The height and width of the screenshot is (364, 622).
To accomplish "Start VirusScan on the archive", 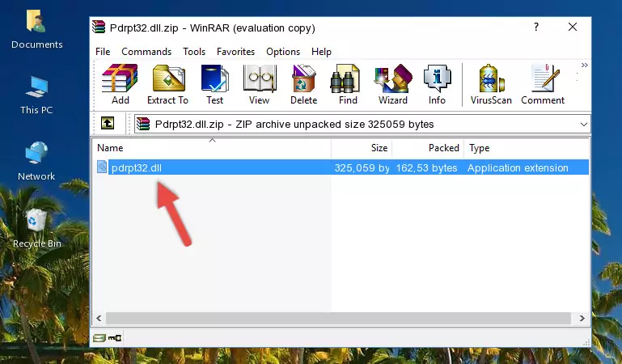I will [491, 84].
